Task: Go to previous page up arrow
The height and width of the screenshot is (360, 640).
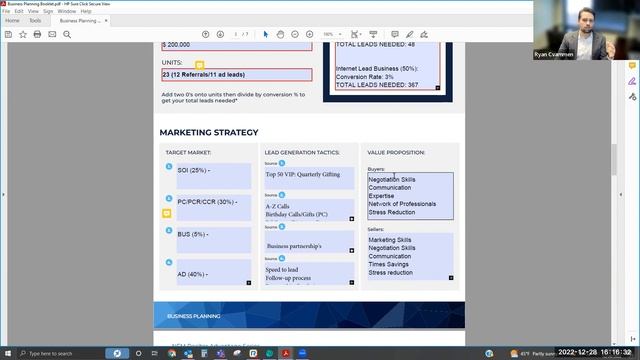Action: pyautogui.click(x=206, y=34)
